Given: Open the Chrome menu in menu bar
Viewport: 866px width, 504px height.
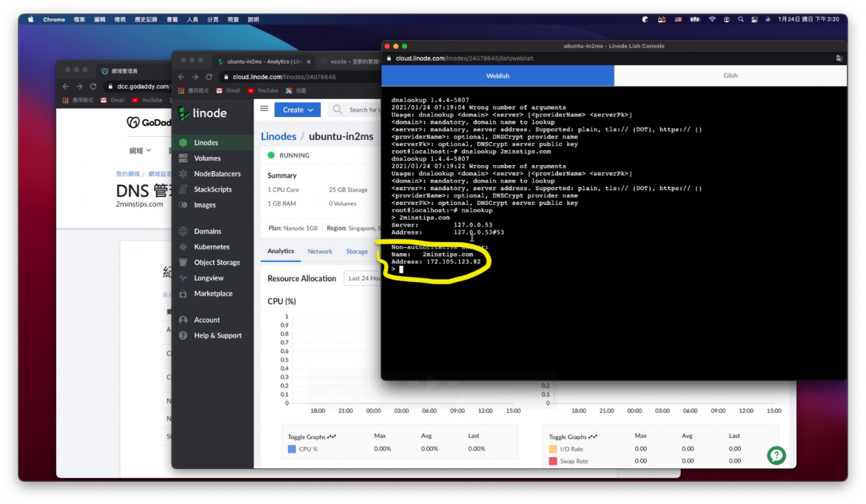Looking at the screenshot, I should 54,20.
